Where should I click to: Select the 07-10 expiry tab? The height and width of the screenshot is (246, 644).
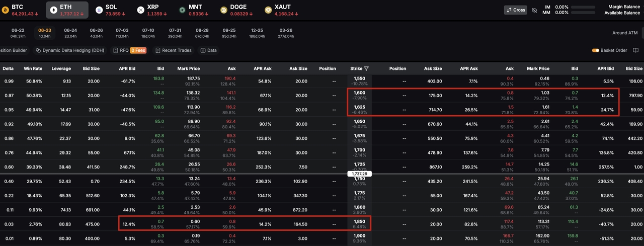[x=148, y=33]
